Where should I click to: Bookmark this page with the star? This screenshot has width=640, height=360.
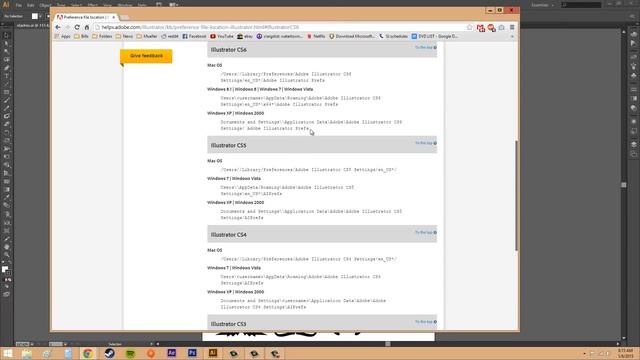[x=469, y=27]
